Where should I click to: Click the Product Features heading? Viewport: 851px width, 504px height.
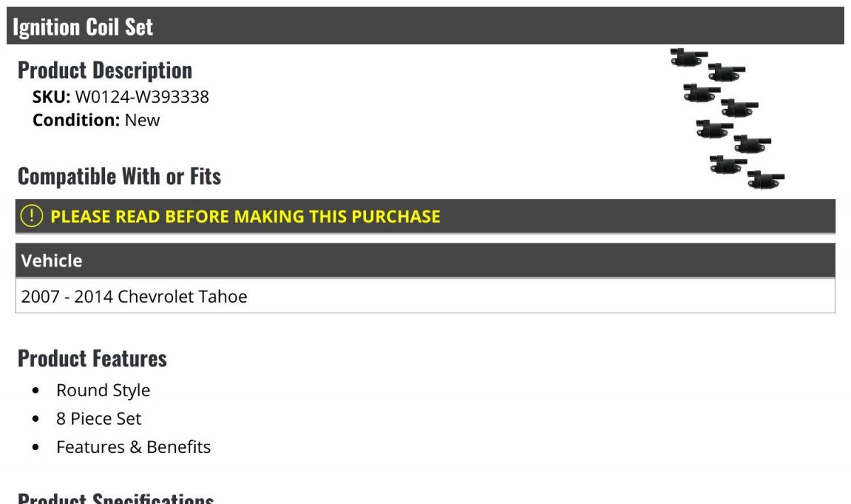[92, 358]
